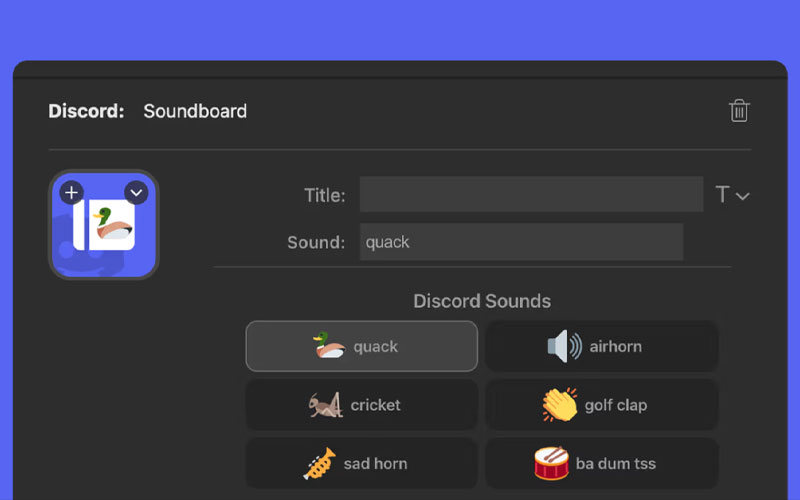Image resolution: width=800 pixels, height=500 pixels.
Task: Click the speaker icon beside airhorn
Action: click(564, 346)
